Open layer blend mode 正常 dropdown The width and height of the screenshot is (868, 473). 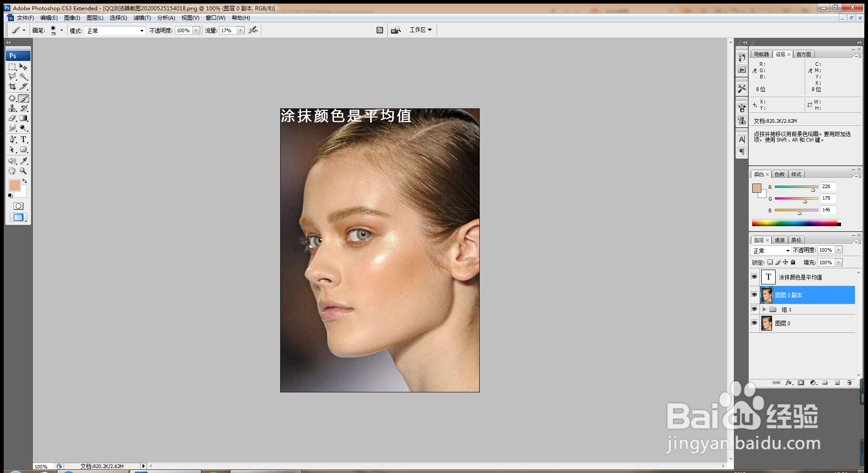pos(771,250)
